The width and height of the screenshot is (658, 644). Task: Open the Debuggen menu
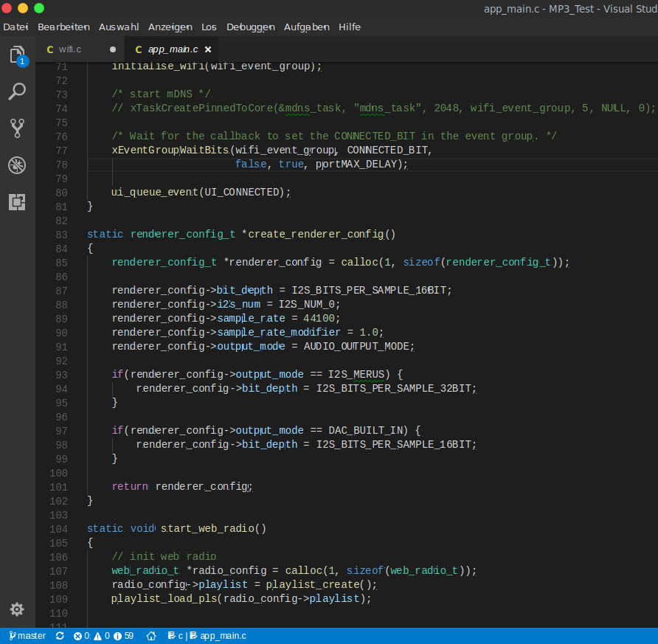tap(250, 27)
